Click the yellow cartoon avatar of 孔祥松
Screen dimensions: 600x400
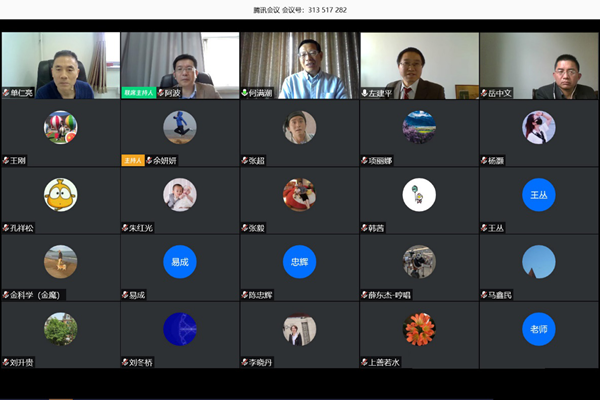click(60, 194)
